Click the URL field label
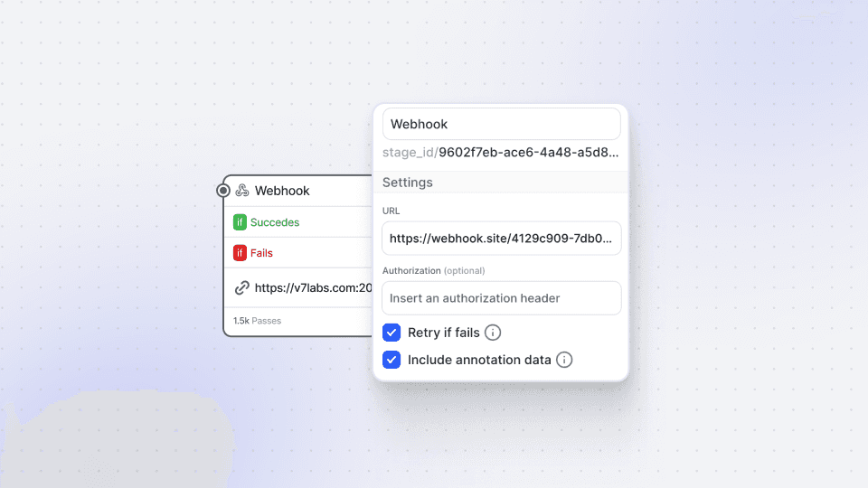The image size is (868, 488). (391, 211)
